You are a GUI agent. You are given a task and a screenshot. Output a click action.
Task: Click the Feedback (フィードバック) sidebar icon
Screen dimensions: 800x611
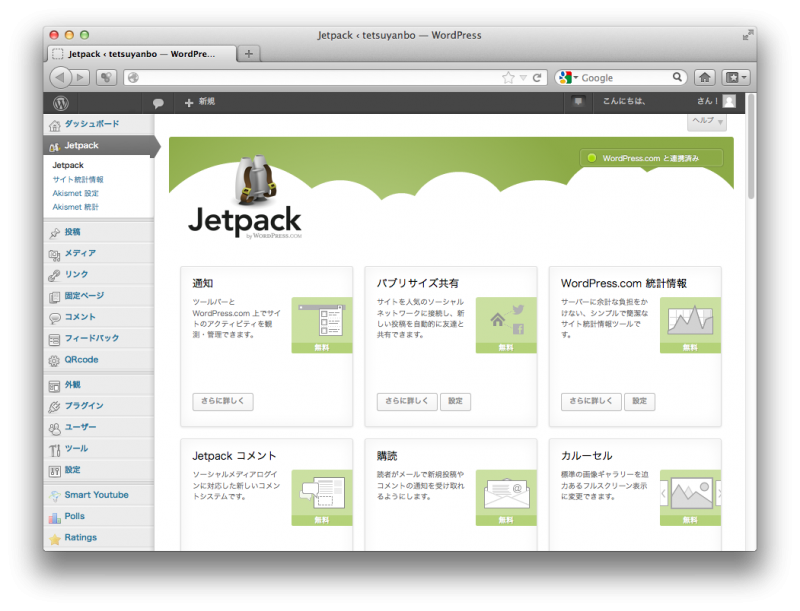[x=55, y=339]
